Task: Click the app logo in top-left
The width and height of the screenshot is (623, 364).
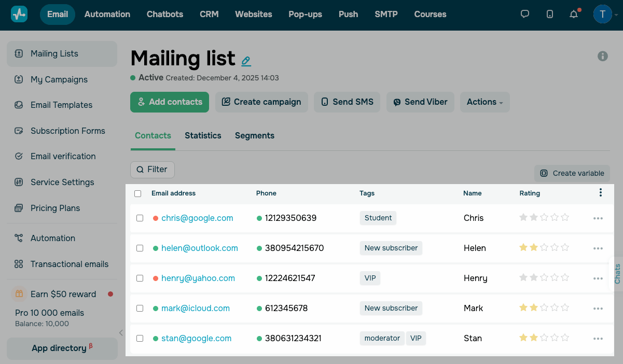Action: coord(19,15)
